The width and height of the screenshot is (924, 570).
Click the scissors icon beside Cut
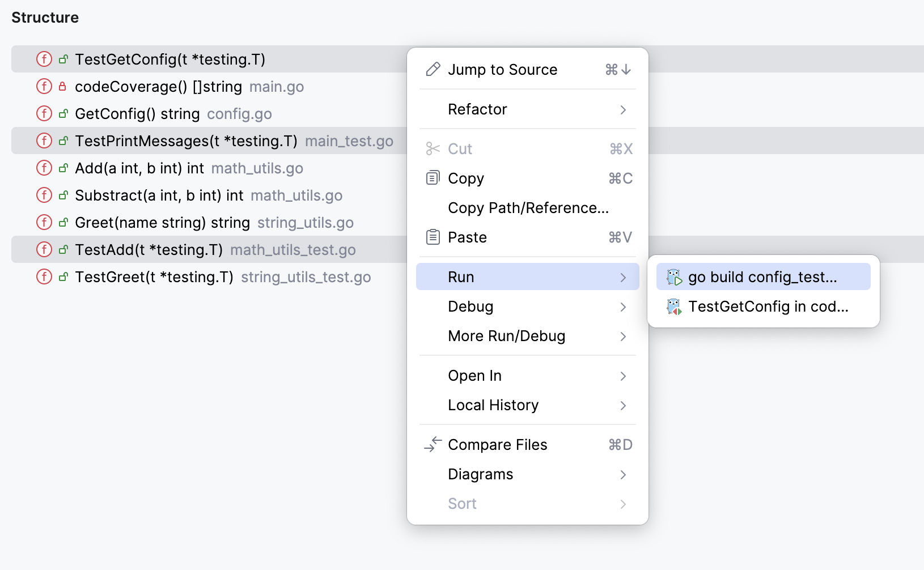click(433, 148)
